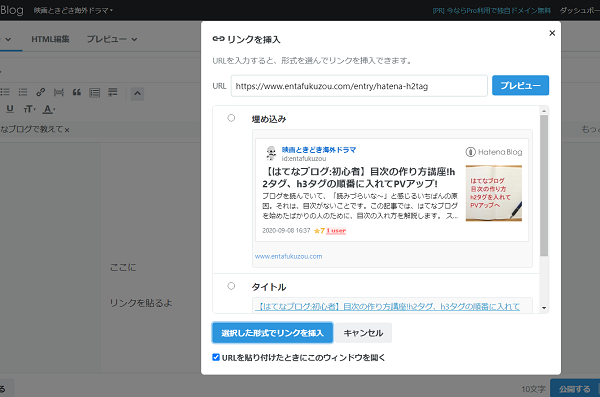This screenshot has width=600, height=397.
Task: Click the リンクを貼るよ text in editor
Action: tap(141, 303)
